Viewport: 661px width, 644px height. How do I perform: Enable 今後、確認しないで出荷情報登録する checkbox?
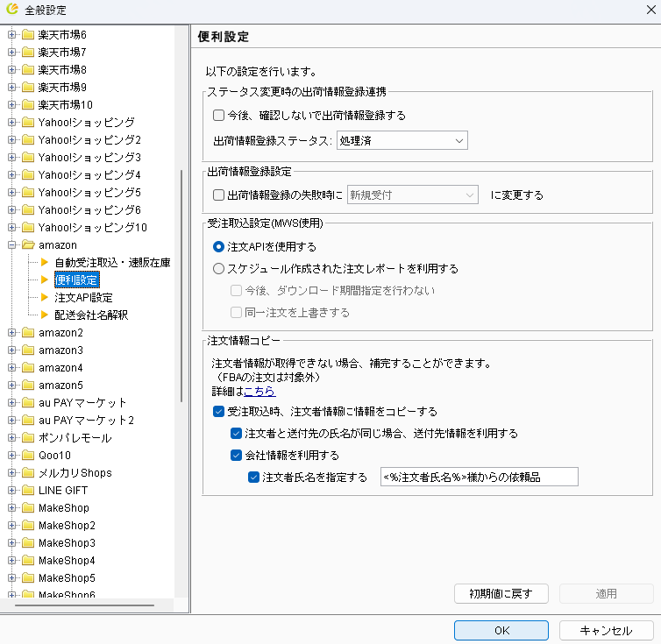click(x=218, y=115)
